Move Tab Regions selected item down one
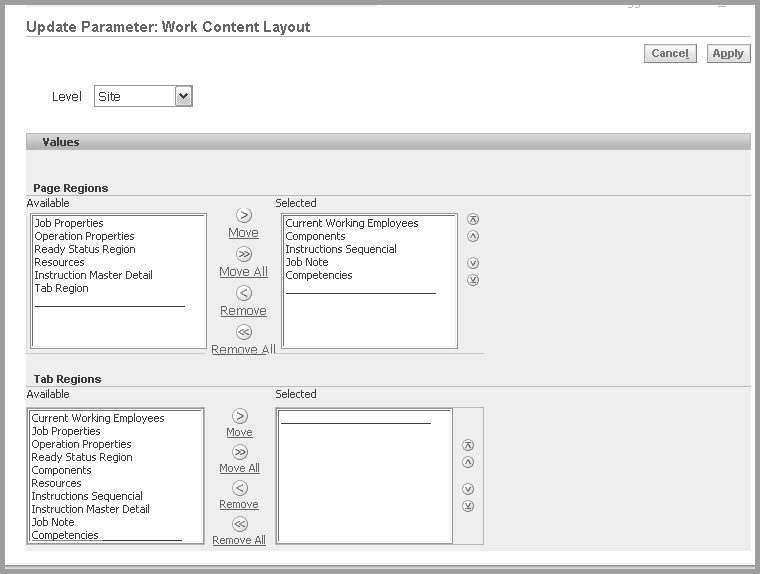The image size is (760, 574). coord(468,489)
